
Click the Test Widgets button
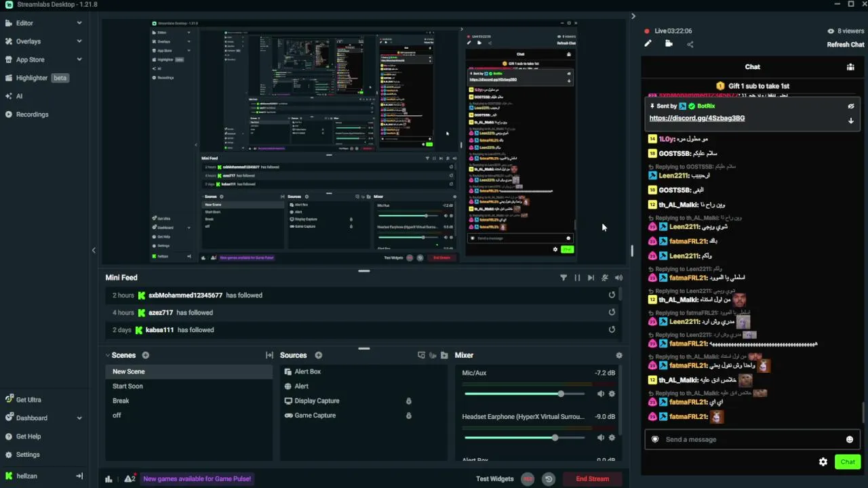pyautogui.click(x=495, y=479)
